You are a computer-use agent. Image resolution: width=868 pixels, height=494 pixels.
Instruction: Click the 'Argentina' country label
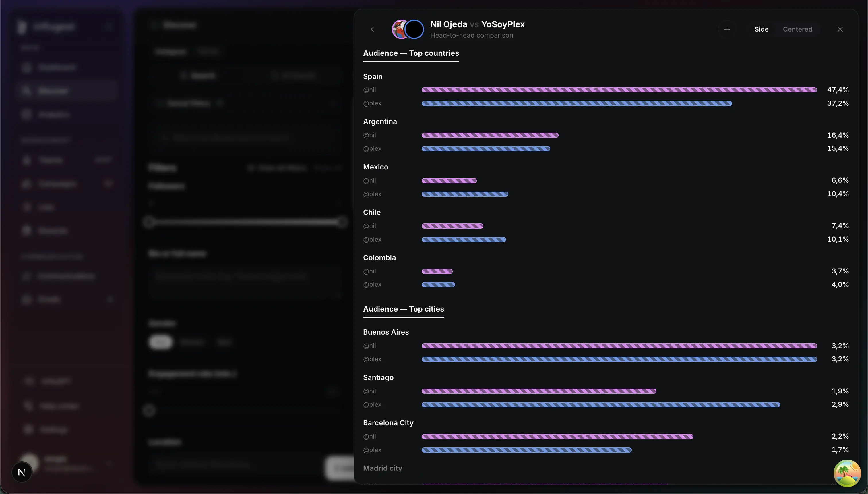pos(380,122)
